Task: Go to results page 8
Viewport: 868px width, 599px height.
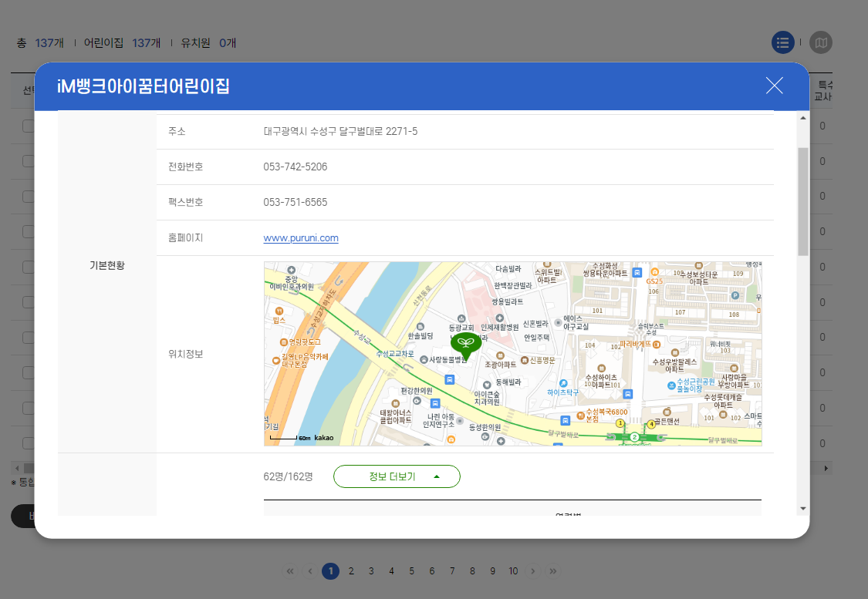Action: point(472,570)
